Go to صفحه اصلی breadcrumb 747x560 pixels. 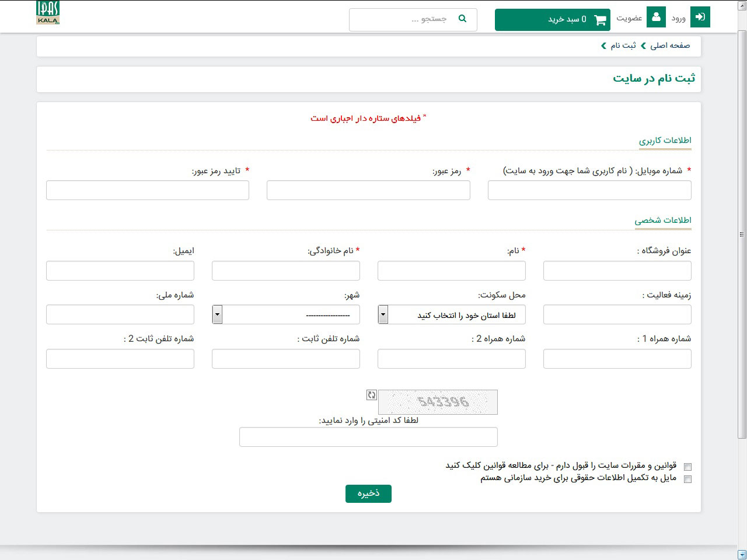pyautogui.click(x=670, y=45)
